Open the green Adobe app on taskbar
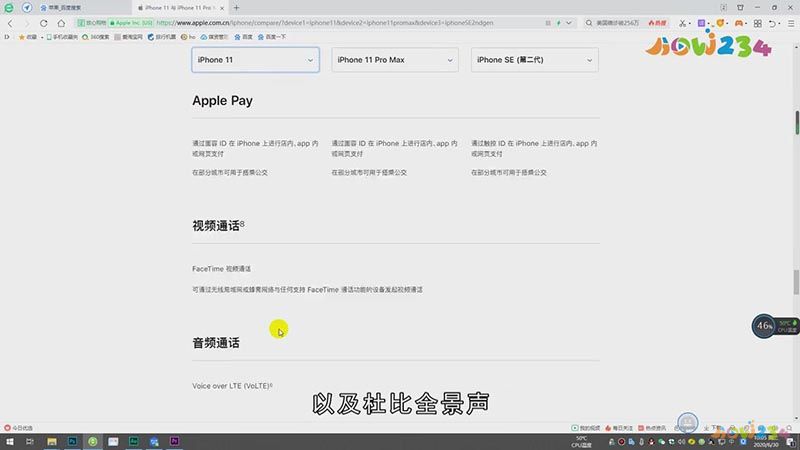The width and height of the screenshot is (800, 450). [134, 442]
